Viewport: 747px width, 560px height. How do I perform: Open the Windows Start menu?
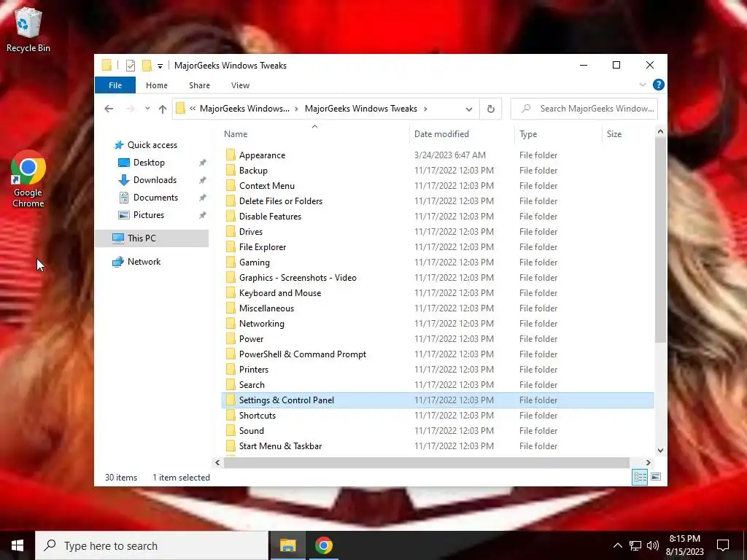pyautogui.click(x=18, y=545)
